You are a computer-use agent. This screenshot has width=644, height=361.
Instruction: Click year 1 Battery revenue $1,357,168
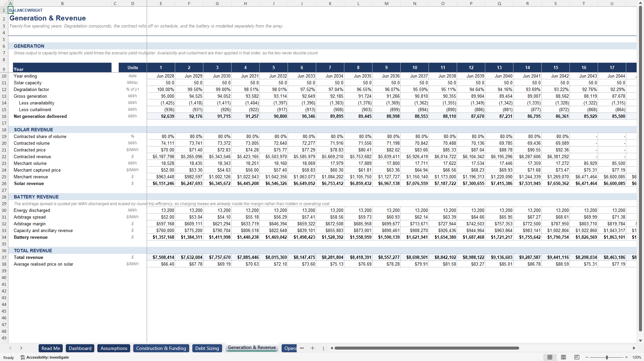(161, 237)
